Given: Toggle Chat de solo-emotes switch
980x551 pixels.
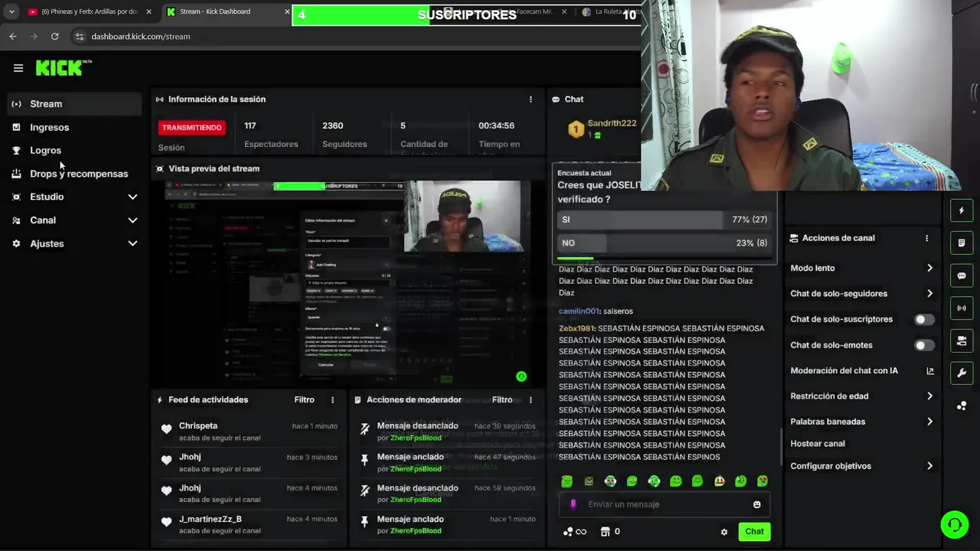Looking at the screenshot, I should coord(924,345).
